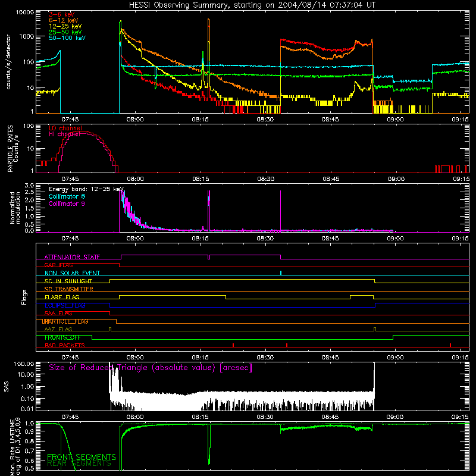The height and width of the screenshot is (476, 476).
Task: Click the SAS axis label
Action: pos(7,387)
